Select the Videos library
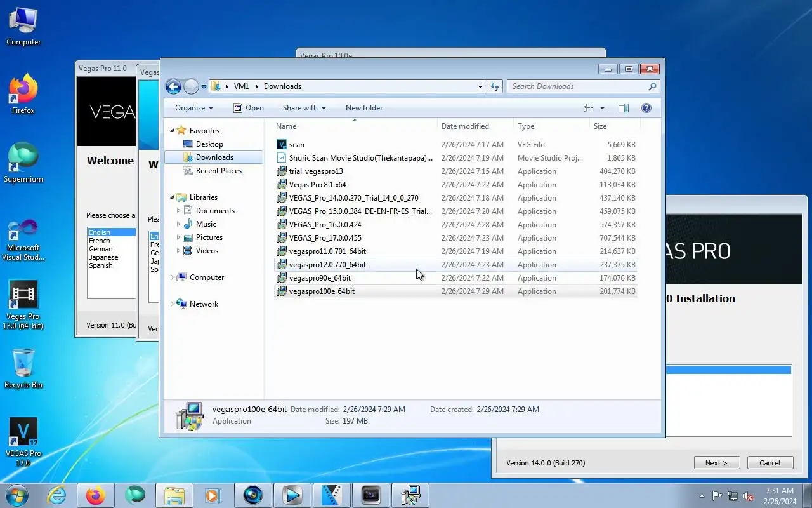 point(207,251)
